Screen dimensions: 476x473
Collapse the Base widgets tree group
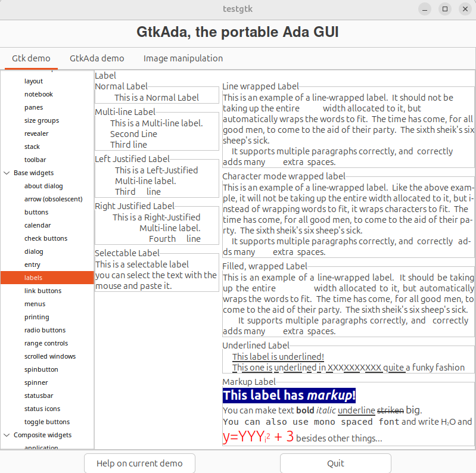pos(7,173)
